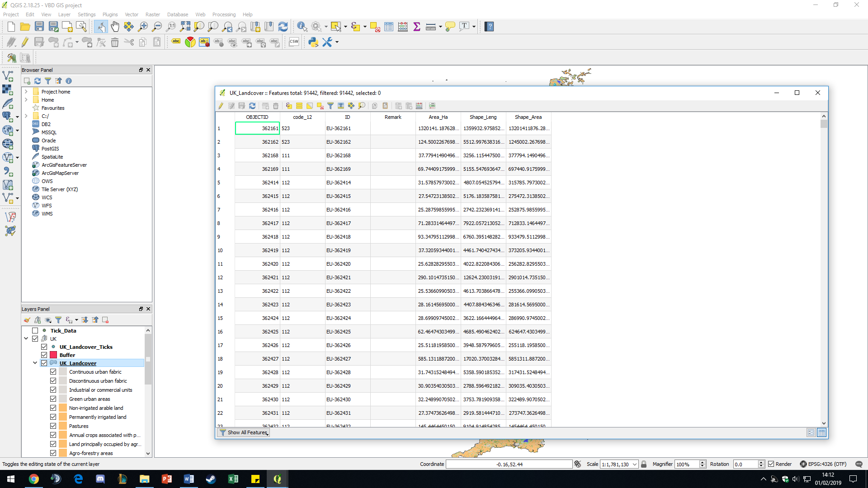Open an existing project folder icon
Screen dimensions: 868x488
tap(25, 27)
